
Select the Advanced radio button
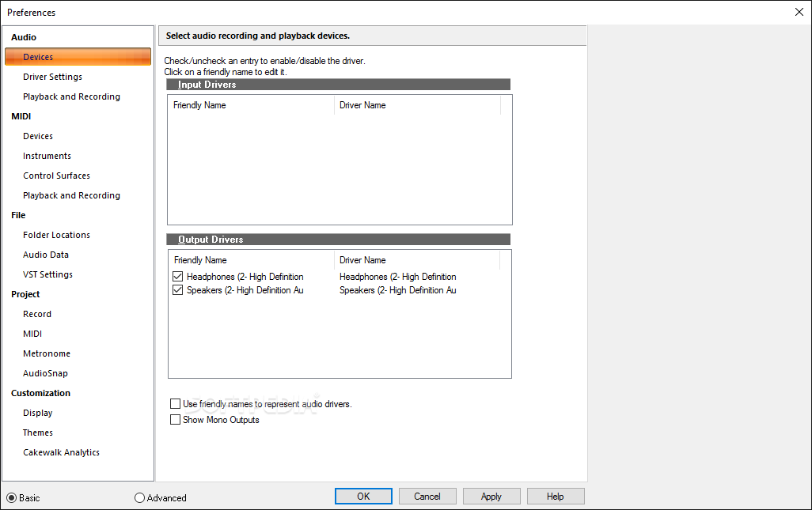click(x=139, y=497)
